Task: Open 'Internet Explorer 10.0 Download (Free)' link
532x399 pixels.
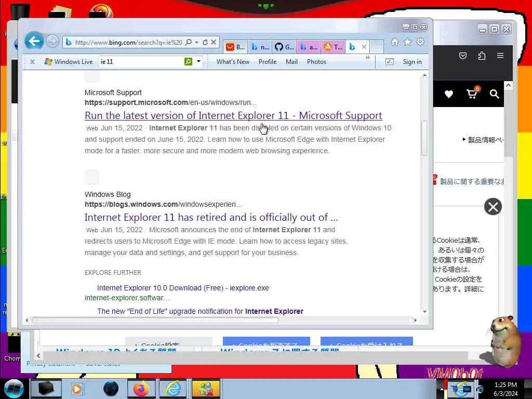Action: click(183, 288)
